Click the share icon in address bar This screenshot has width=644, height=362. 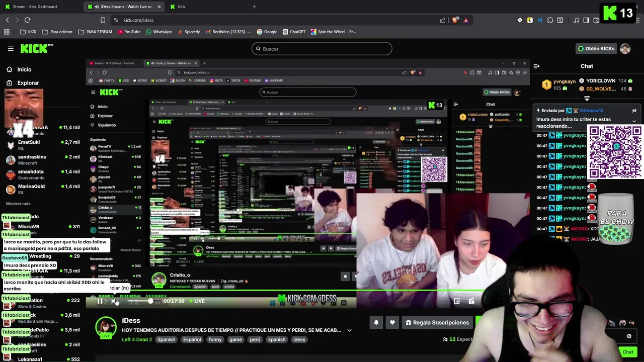[443, 20]
